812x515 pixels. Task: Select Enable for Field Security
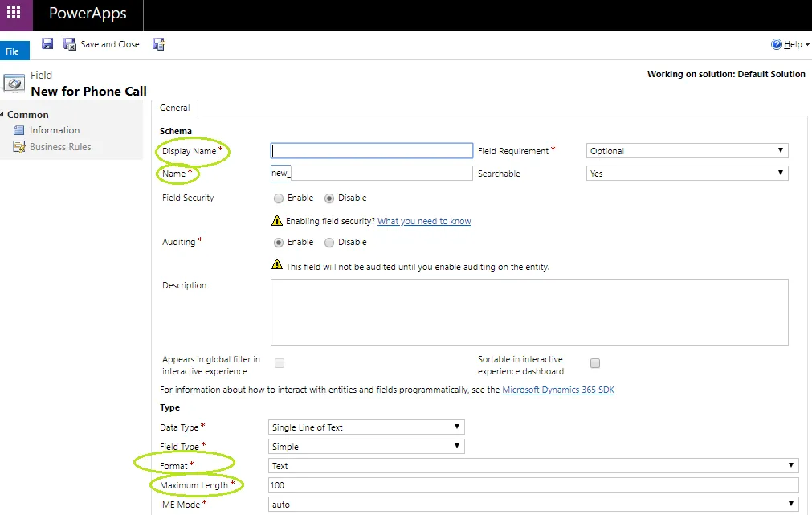[x=279, y=198]
